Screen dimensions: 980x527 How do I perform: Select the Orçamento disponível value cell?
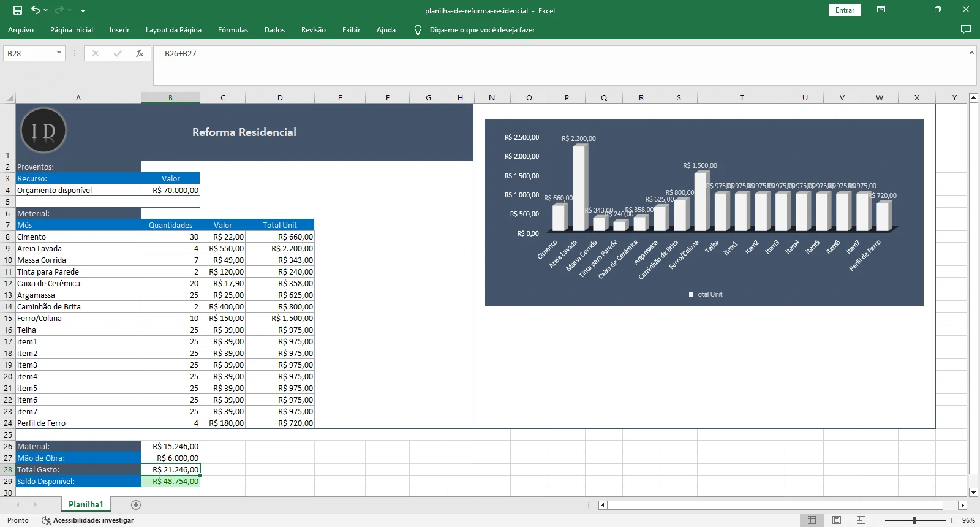coord(170,191)
